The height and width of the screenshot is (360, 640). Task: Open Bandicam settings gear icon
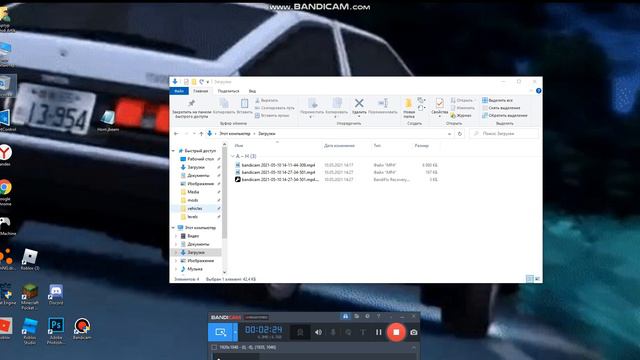click(367, 316)
